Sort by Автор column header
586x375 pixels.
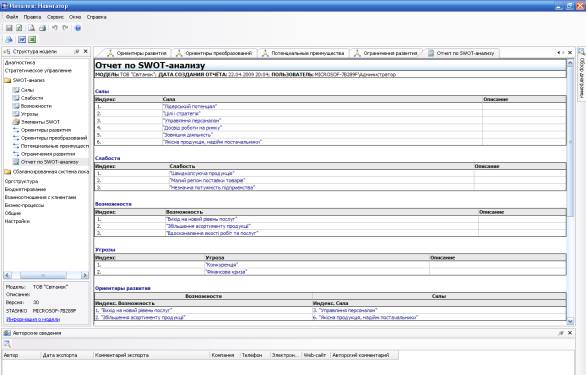coord(21,355)
